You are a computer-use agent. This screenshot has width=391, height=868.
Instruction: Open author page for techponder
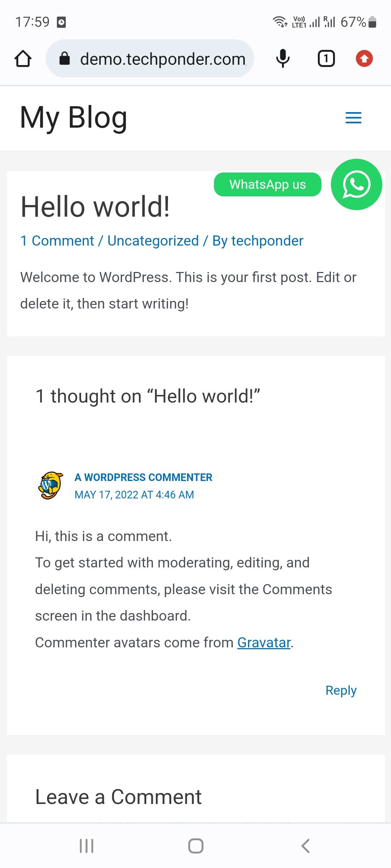[x=267, y=241]
